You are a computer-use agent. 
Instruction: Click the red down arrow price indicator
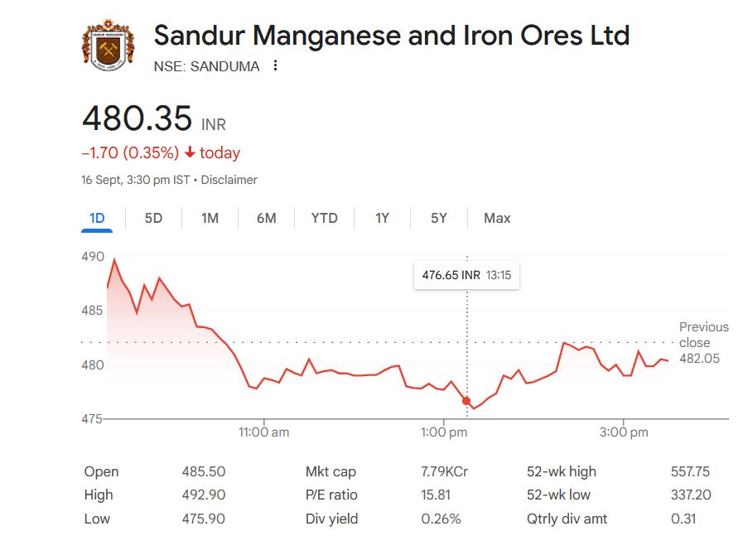click(x=190, y=152)
